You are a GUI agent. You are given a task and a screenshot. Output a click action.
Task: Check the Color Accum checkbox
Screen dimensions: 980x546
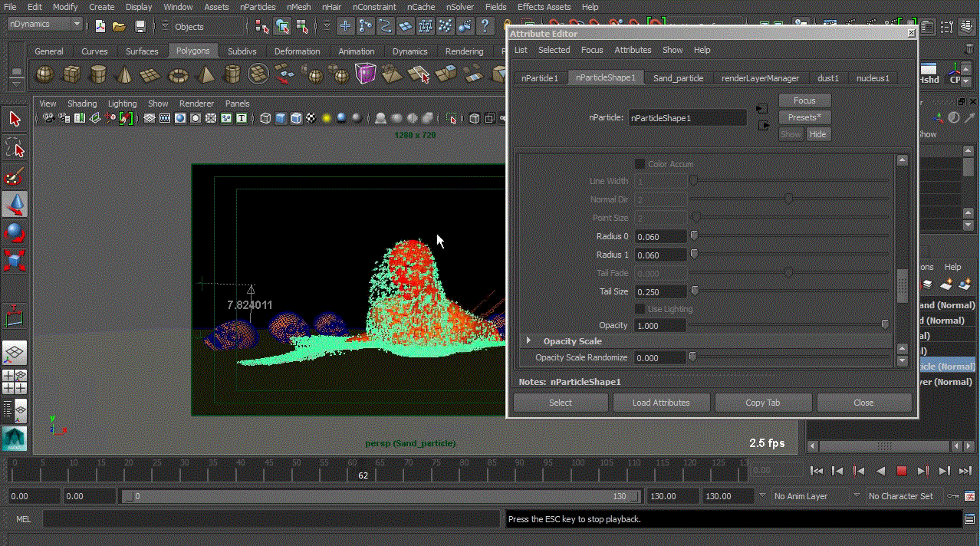click(640, 164)
